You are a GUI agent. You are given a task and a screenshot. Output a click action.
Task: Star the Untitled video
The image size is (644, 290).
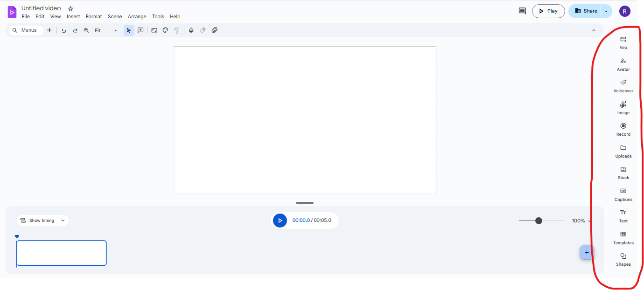pyautogui.click(x=70, y=8)
